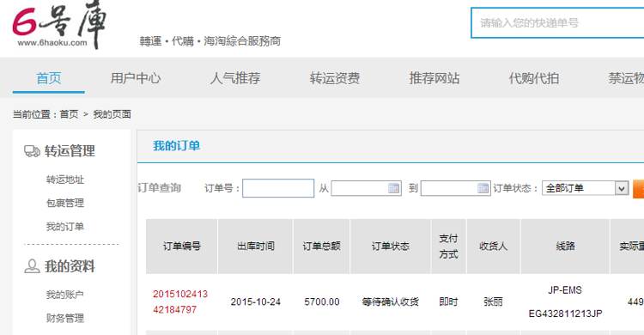Screen dimensions: 644x335
Task: Open 转运地址 in the sidebar
Action: [65, 180]
